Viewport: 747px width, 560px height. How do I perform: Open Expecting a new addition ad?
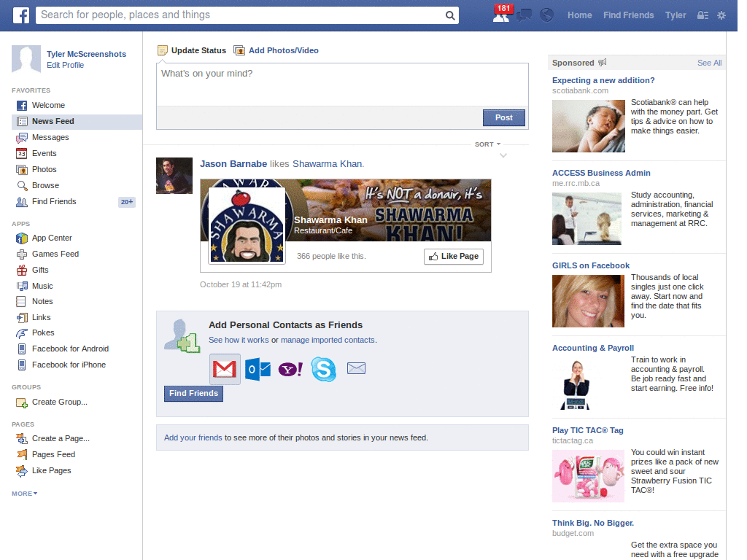point(603,80)
